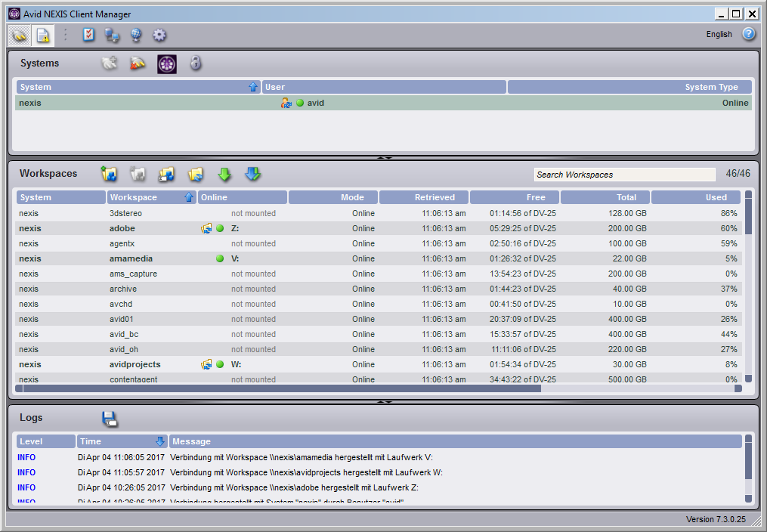767x532 pixels.
Task: Click the auto-remount folder refresh icon
Action: point(195,174)
